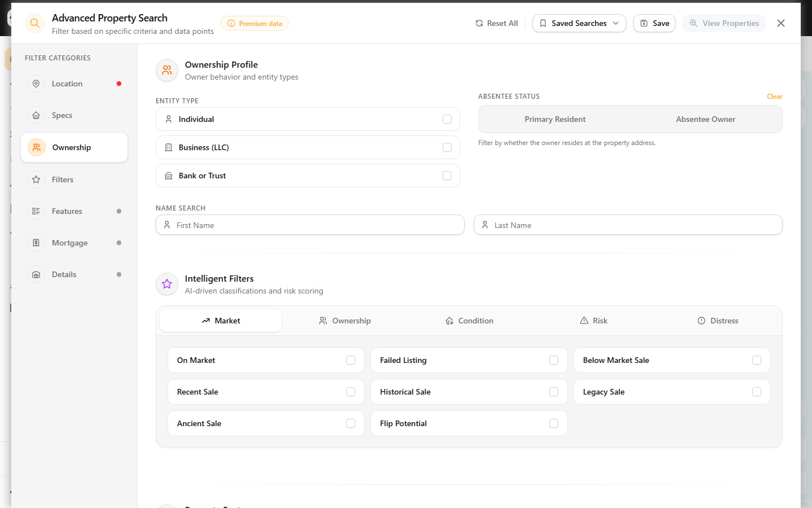Click the gray indicator dot beside Details

coord(119,274)
